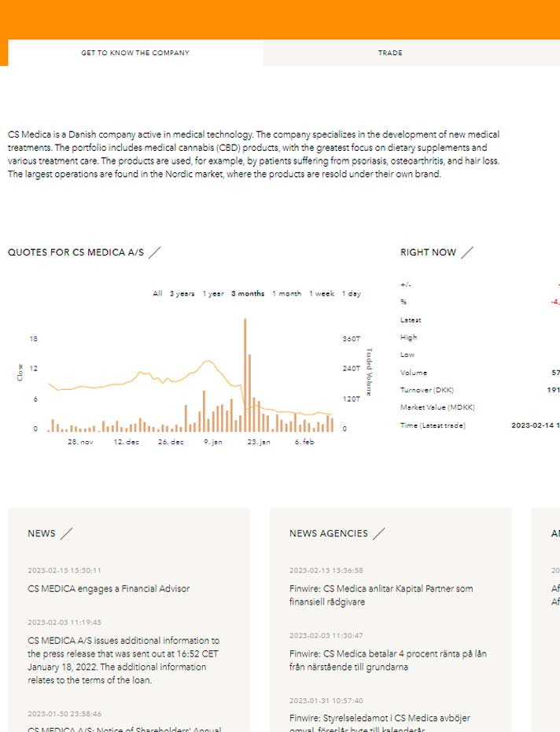The image size is (560, 732).
Task: Click the Close axis title
Action: pyautogui.click(x=20, y=373)
